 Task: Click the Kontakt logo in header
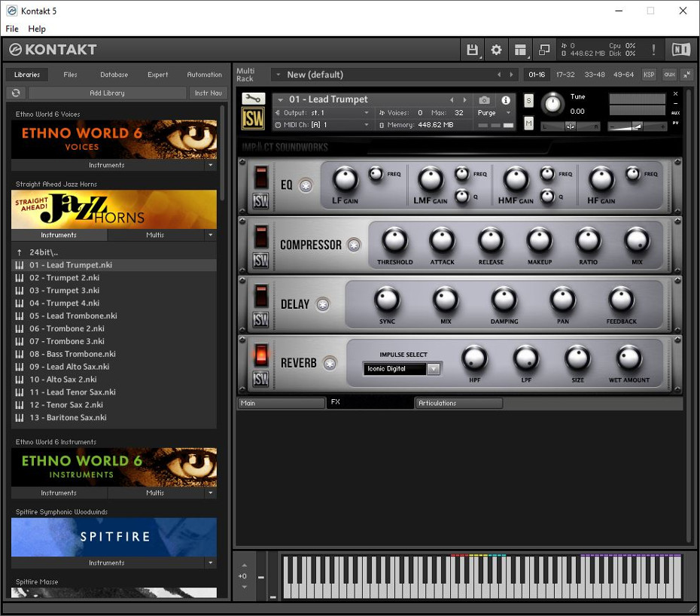pos(53,50)
